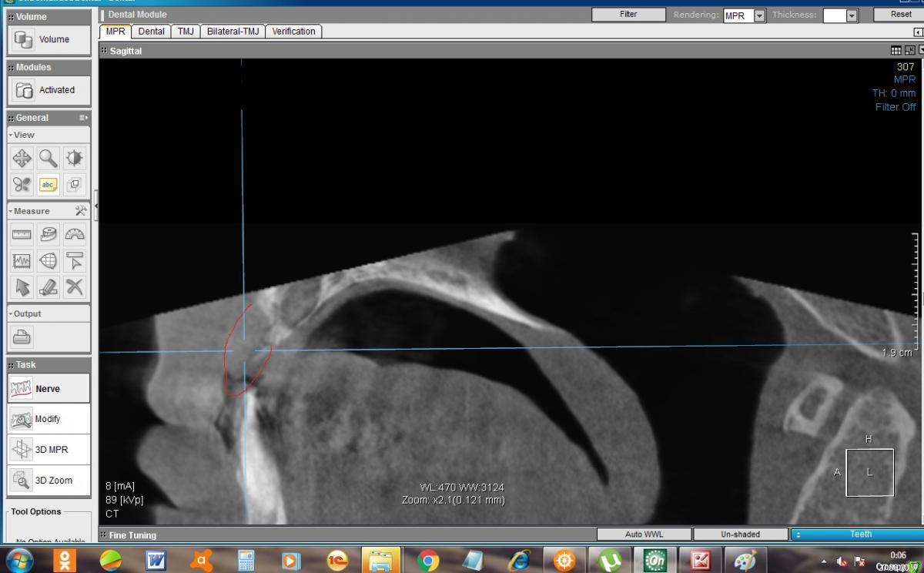Open the profile graph measurement tool
The image size is (924, 573).
coord(22,261)
